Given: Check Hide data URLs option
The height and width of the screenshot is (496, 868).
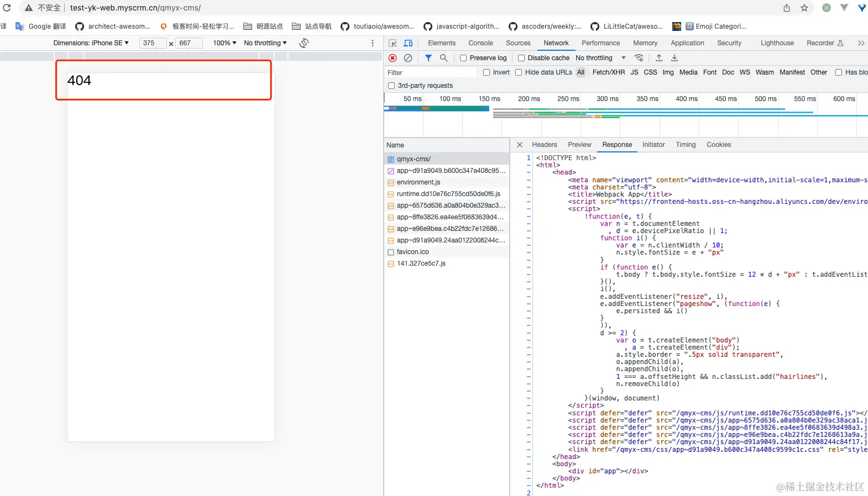Looking at the screenshot, I should click(519, 72).
